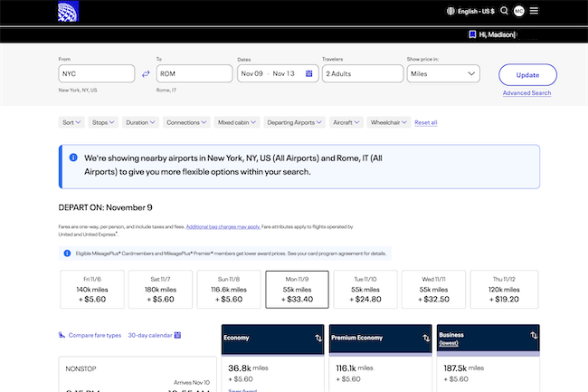This screenshot has height=392, width=588.
Task: Click the Travelers field 2 Adults
Action: (x=363, y=73)
